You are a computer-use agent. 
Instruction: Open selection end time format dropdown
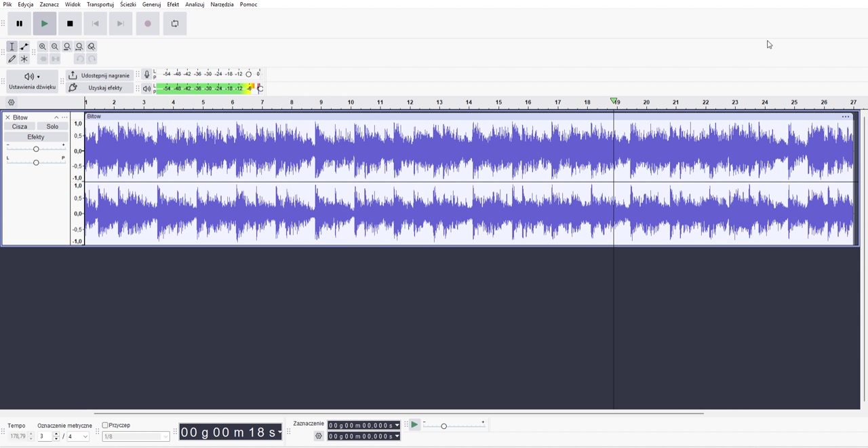point(397,436)
